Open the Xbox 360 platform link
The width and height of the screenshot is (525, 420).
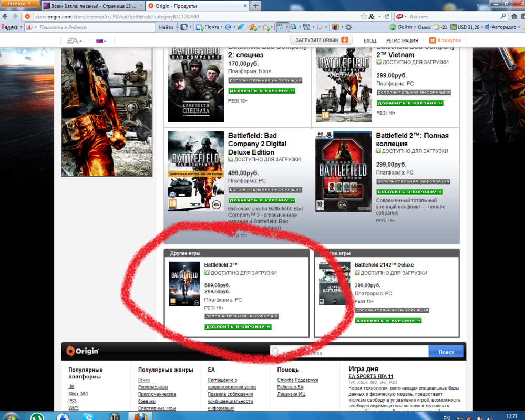pos(78,394)
